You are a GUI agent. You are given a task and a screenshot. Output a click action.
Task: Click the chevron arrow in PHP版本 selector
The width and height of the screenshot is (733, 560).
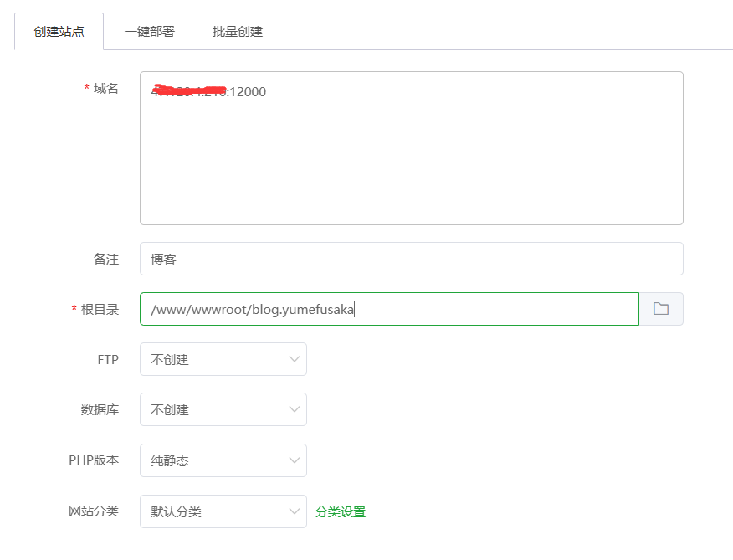point(294,460)
